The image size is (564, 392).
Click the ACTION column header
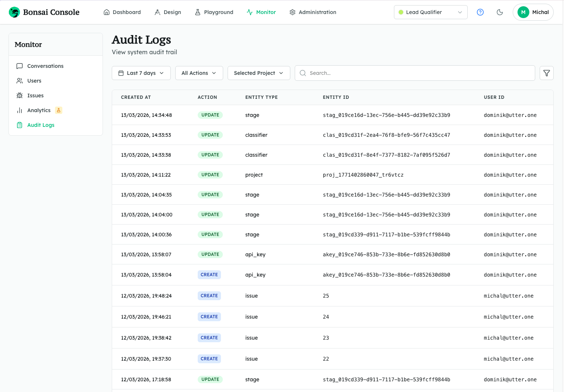[207, 97]
